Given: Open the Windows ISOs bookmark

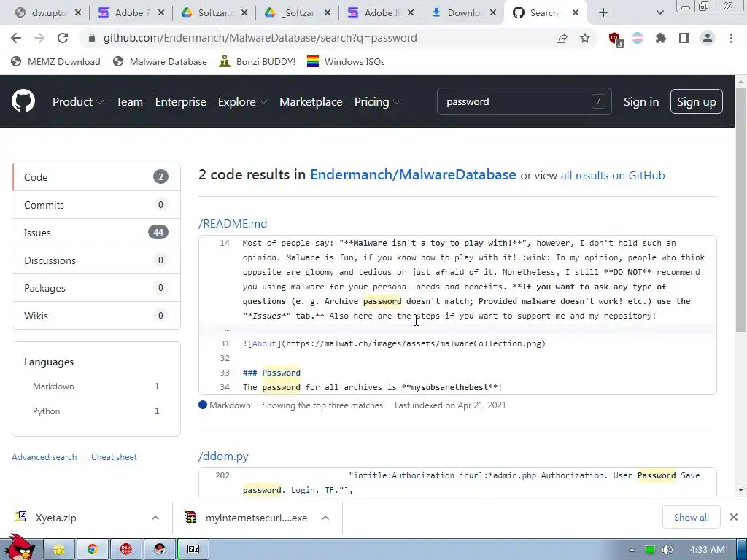Looking at the screenshot, I should click(346, 61).
